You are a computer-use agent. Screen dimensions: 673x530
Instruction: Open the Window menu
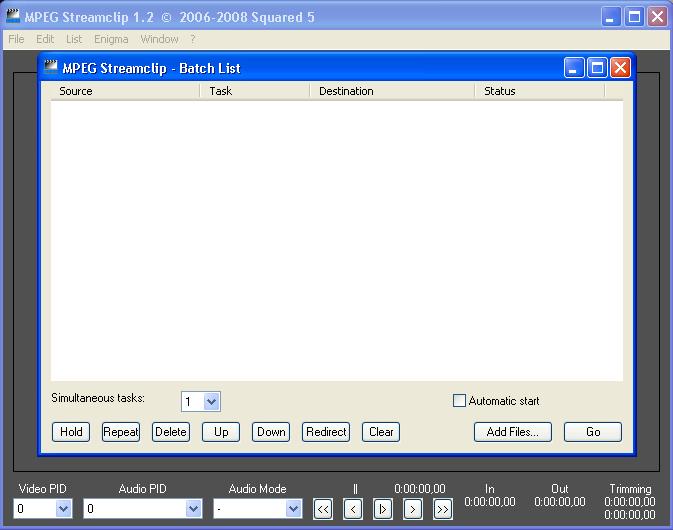pyautogui.click(x=159, y=39)
